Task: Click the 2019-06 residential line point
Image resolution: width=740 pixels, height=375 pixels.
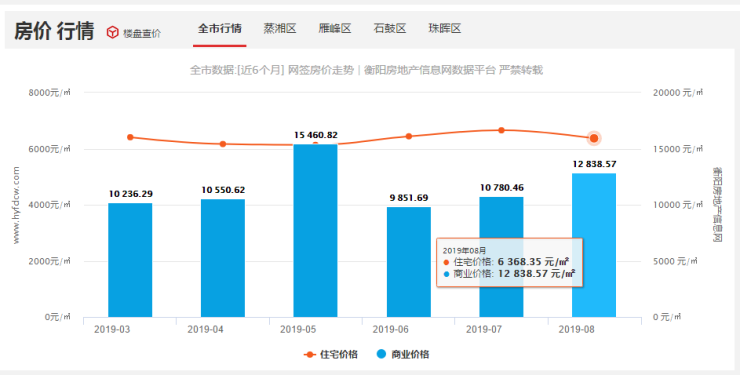Action: click(x=409, y=136)
